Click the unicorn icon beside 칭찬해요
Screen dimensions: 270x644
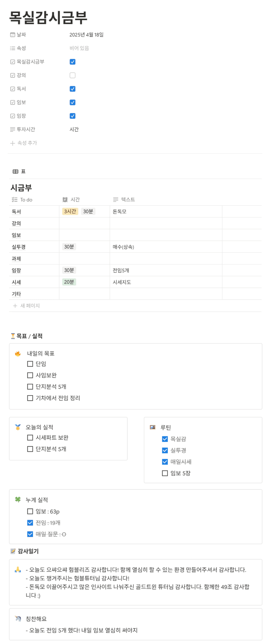click(18, 619)
